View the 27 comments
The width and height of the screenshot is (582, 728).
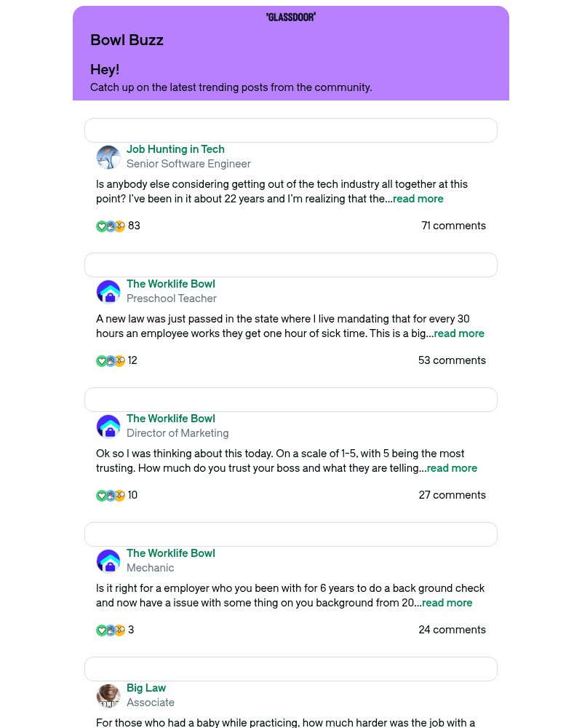452,495
